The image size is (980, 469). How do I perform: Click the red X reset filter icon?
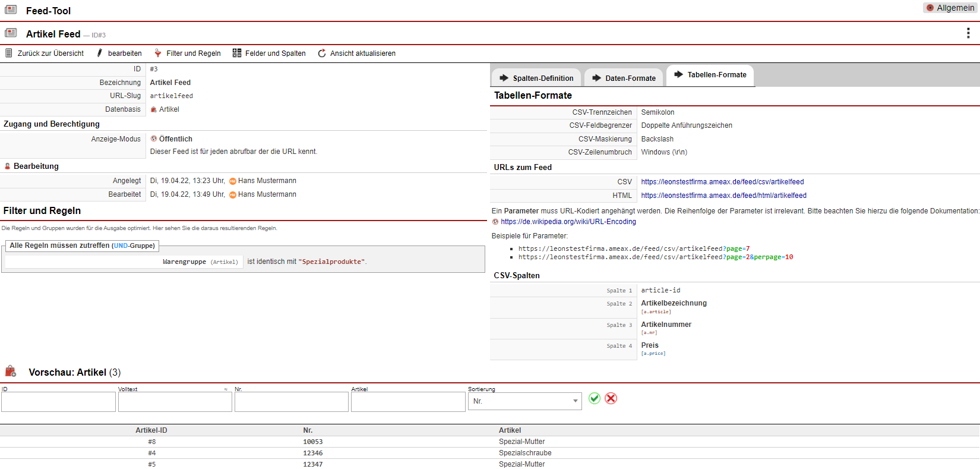click(611, 398)
